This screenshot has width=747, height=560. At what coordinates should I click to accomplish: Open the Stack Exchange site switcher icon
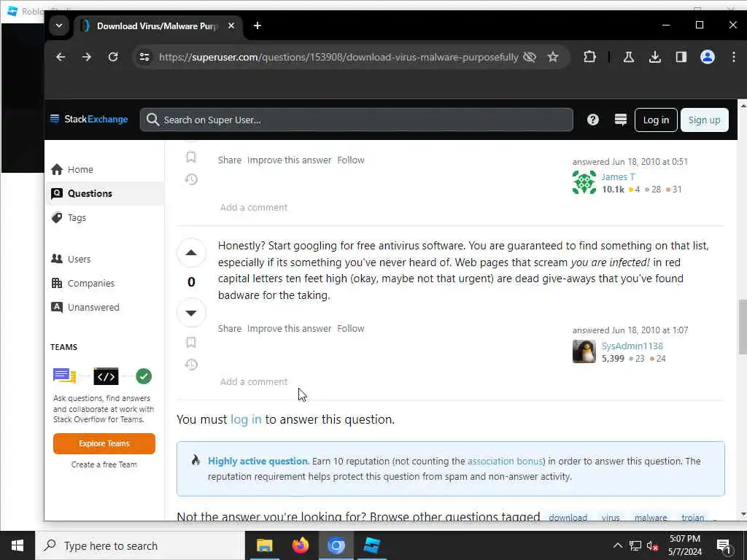620,120
